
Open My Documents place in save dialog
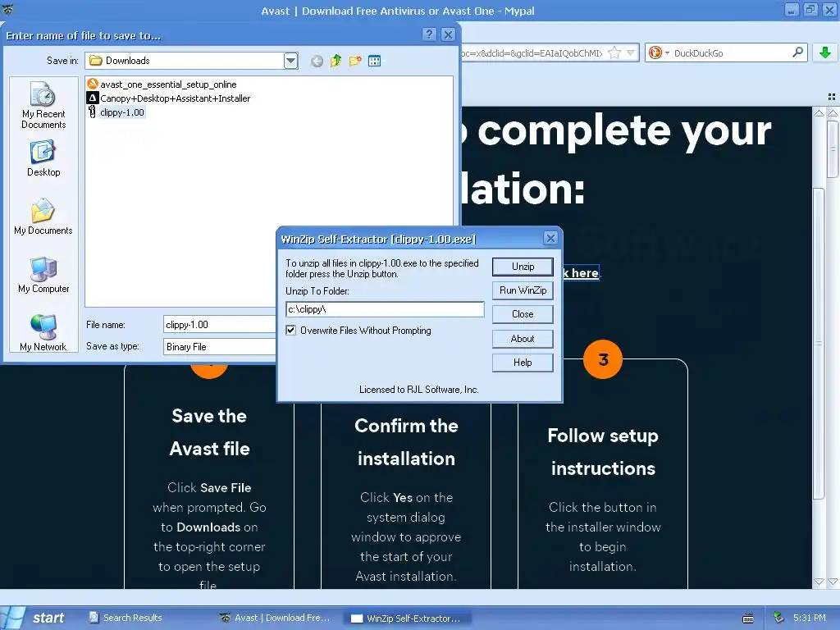pyautogui.click(x=43, y=217)
